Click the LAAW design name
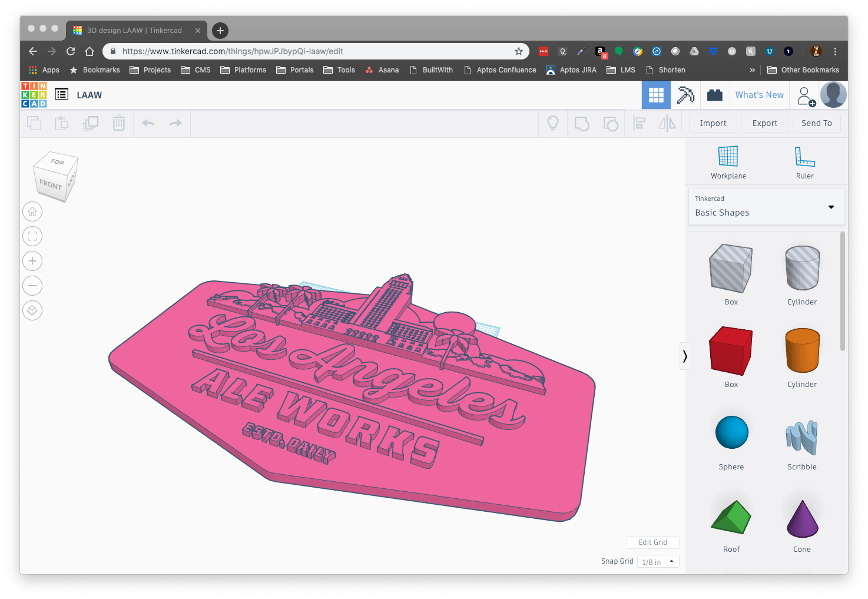Image resolution: width=868 pixels, height=599 pixels. (90, 95)
